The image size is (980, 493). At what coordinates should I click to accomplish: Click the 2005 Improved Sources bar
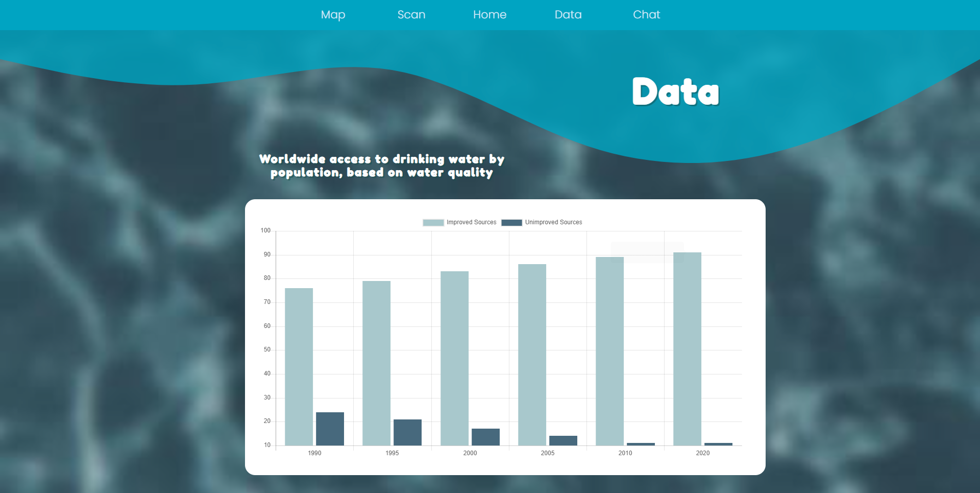click(532, 355)
